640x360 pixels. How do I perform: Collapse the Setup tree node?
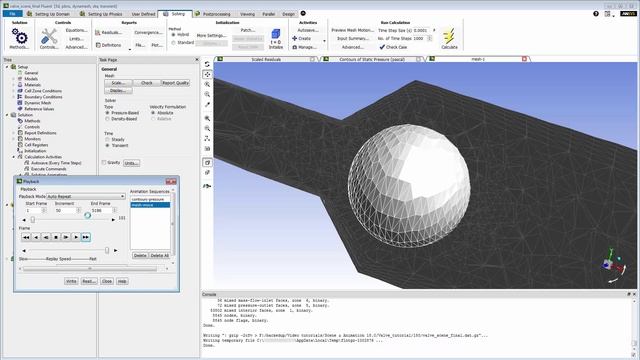(7, 67)
